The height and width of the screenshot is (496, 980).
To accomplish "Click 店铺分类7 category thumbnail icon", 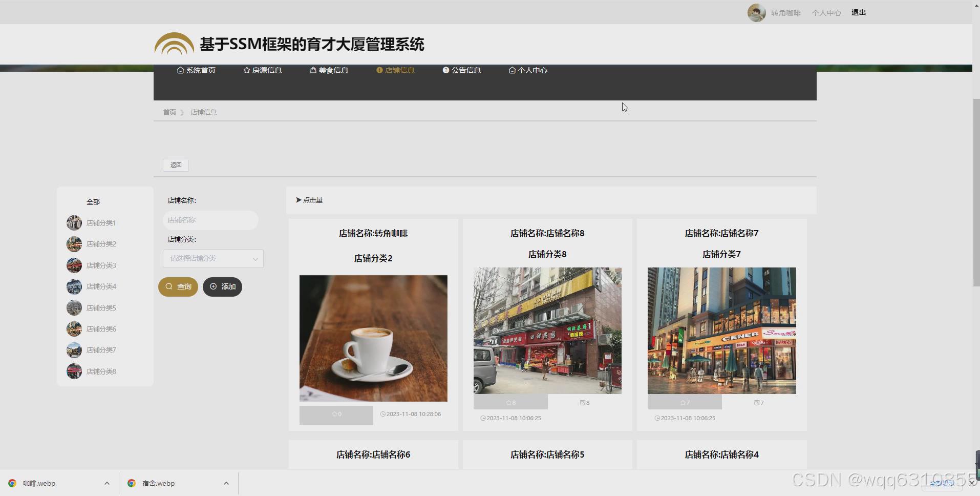I will 74,350.
